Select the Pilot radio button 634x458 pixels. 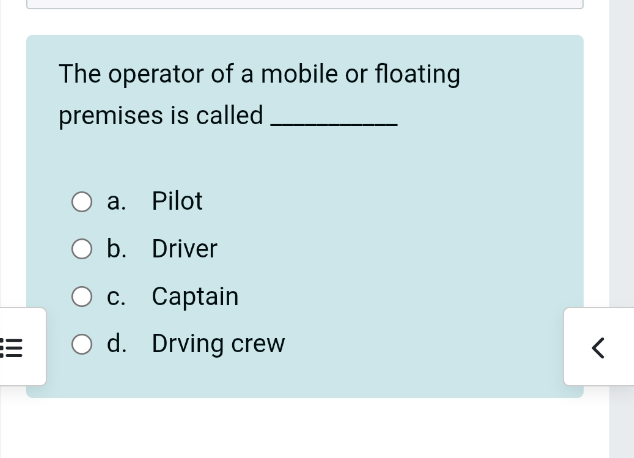click(82, 202)
